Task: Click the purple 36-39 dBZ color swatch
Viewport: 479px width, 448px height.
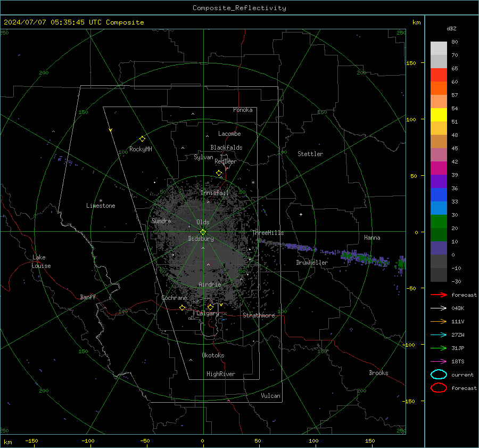Action: click(439, 181)
